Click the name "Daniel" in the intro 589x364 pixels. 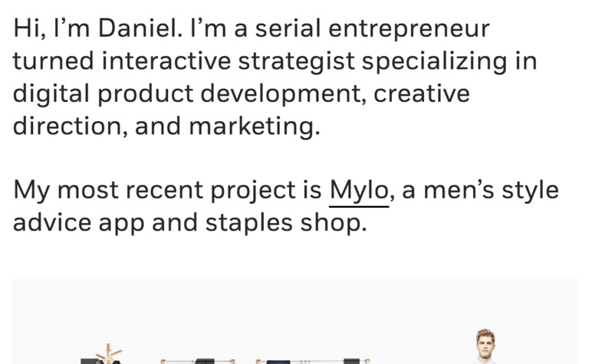click(x=137, y=29)
